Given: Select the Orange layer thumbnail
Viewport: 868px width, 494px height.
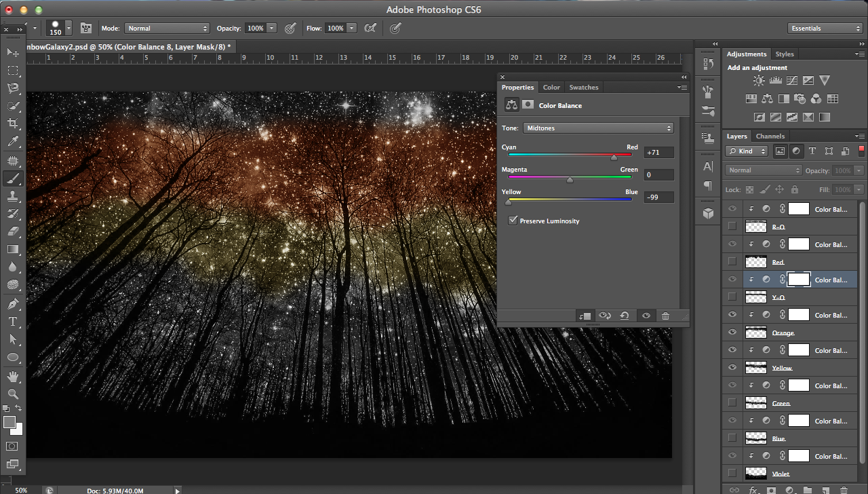Looking at the screenshot, I should (x=755, y=332).
